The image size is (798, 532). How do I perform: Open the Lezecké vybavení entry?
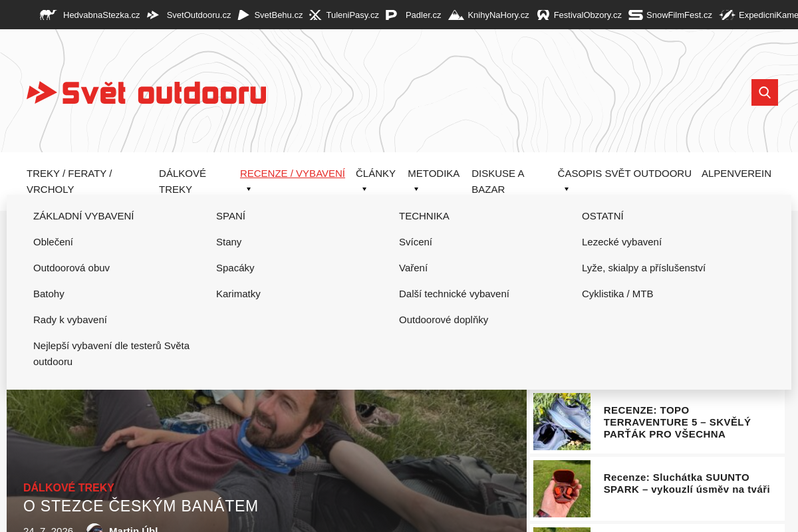coord(622,241)
